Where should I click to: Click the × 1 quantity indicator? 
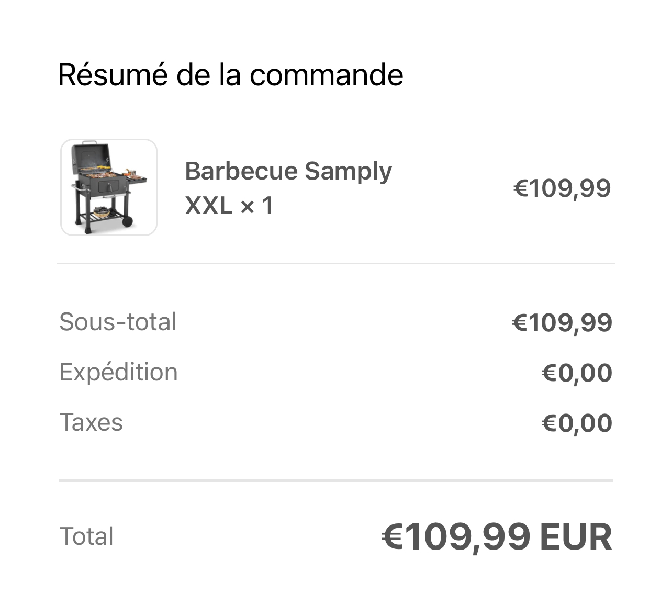(257, 206)
